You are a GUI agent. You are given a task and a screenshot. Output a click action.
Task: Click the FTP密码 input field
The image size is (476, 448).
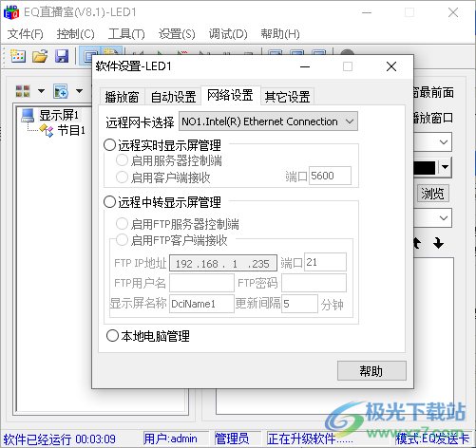[314, 283]
